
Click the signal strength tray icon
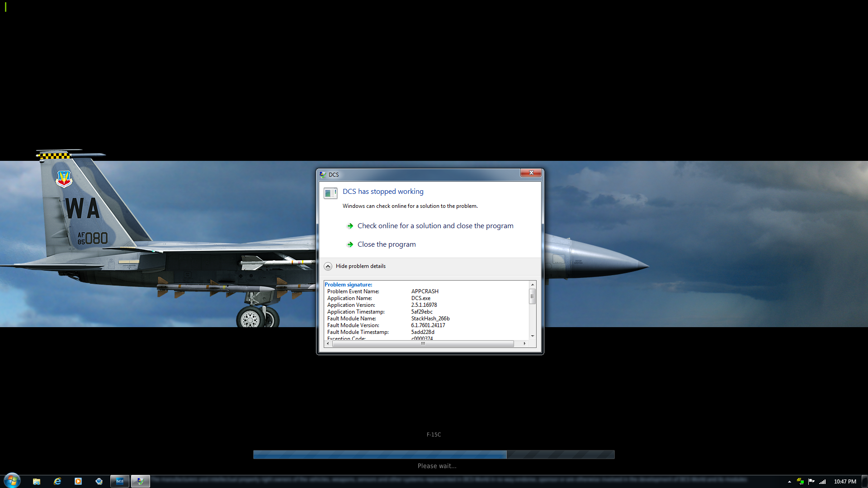pos(822,482)
